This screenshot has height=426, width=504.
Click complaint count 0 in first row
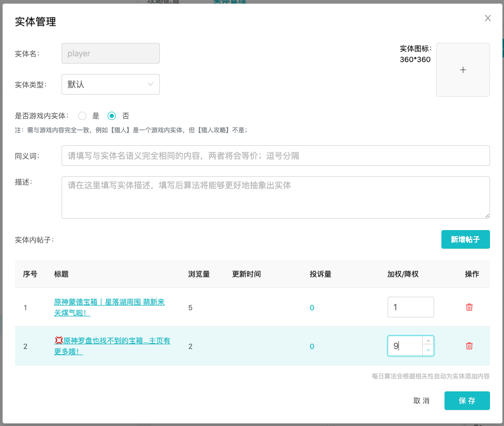(312, 308)
